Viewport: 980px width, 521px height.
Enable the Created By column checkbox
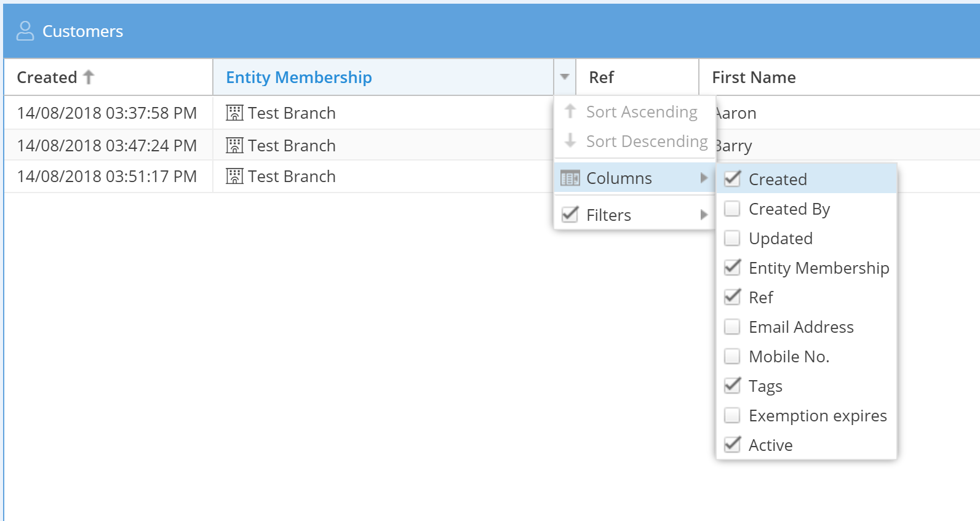pos(732,209)
